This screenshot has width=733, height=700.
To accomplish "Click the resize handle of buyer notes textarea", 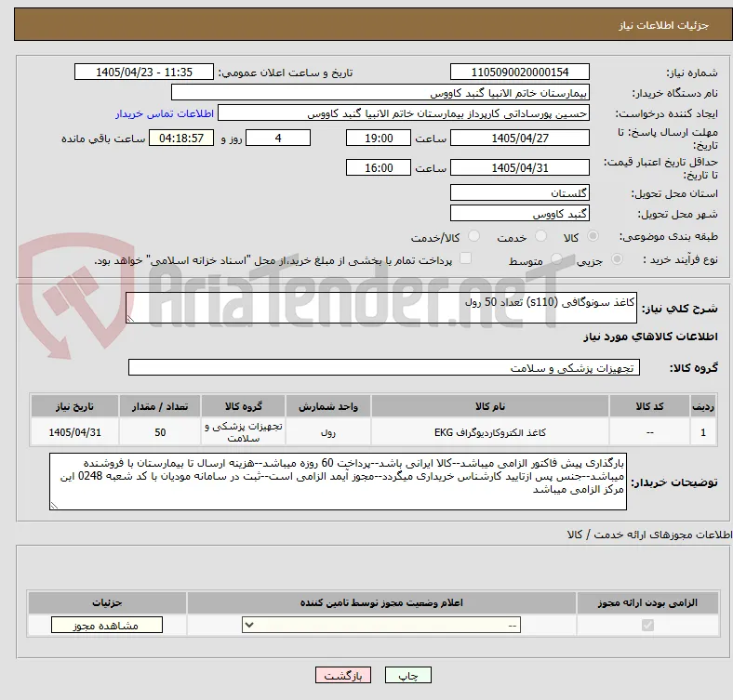I will 54,505.
